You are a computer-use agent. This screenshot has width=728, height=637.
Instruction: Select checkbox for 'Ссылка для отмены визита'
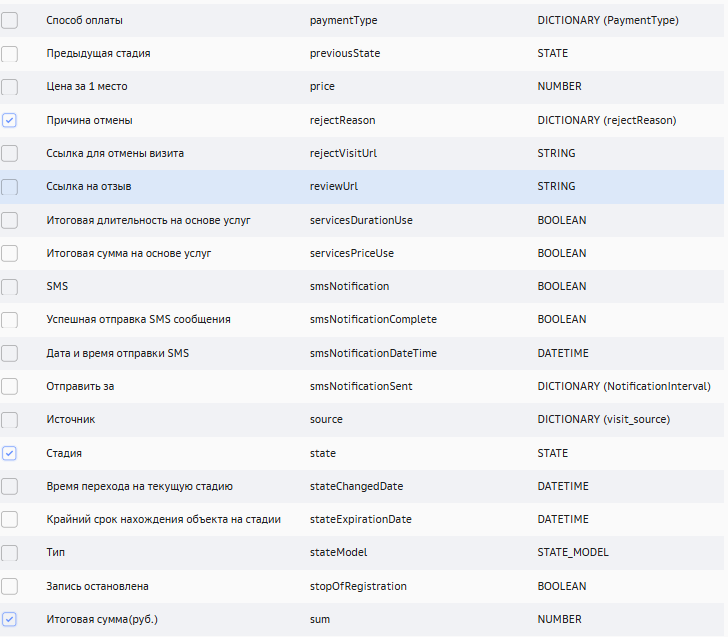pyautogui.click(x=9, y=153)
